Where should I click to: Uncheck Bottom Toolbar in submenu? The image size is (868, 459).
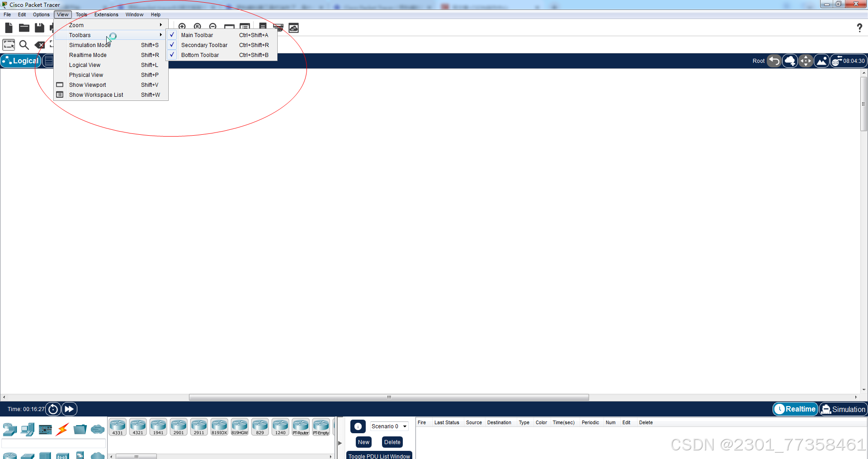(x=222, y=55)
